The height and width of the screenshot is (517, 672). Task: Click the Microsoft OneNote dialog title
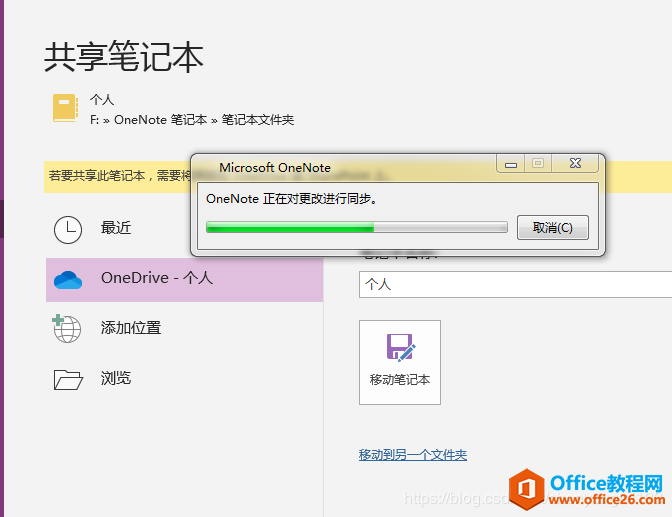point(275,168)
